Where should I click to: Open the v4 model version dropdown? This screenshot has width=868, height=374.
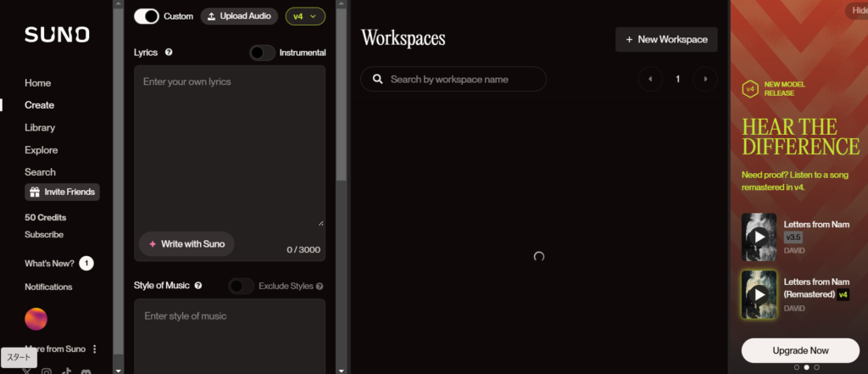(305, 16)
